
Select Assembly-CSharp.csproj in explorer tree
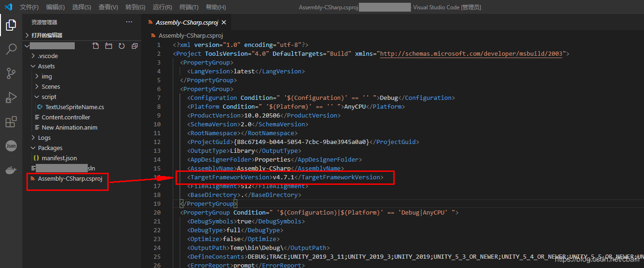(82, 178)
